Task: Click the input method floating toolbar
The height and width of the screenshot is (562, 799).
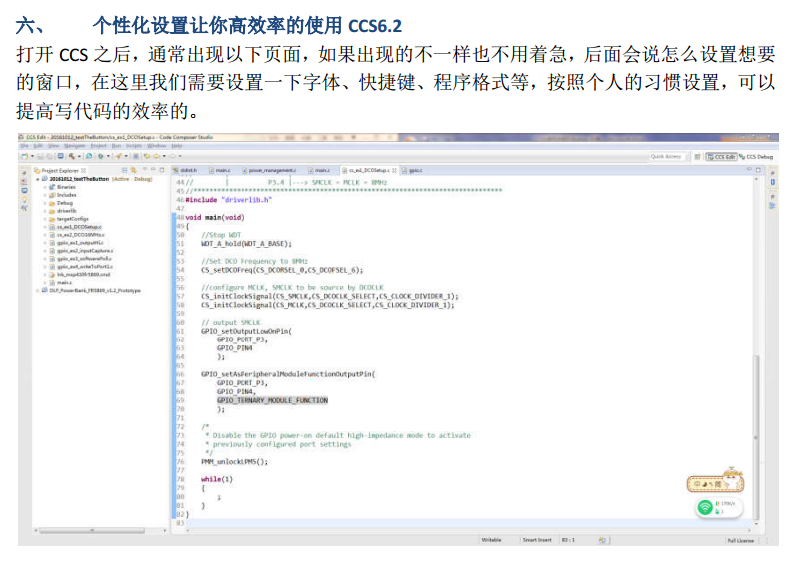Action: [x=715, y=484]
